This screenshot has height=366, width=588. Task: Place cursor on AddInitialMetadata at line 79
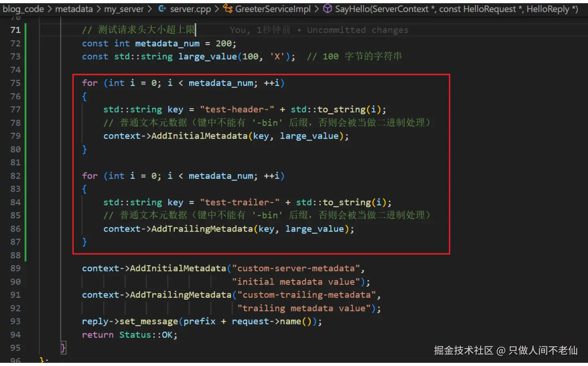pyautogui.click(x=199, y=136)
